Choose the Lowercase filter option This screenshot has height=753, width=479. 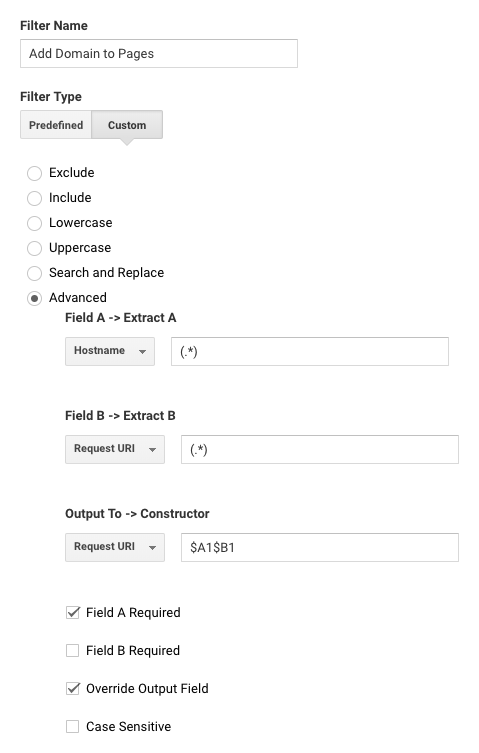(35, 223)
